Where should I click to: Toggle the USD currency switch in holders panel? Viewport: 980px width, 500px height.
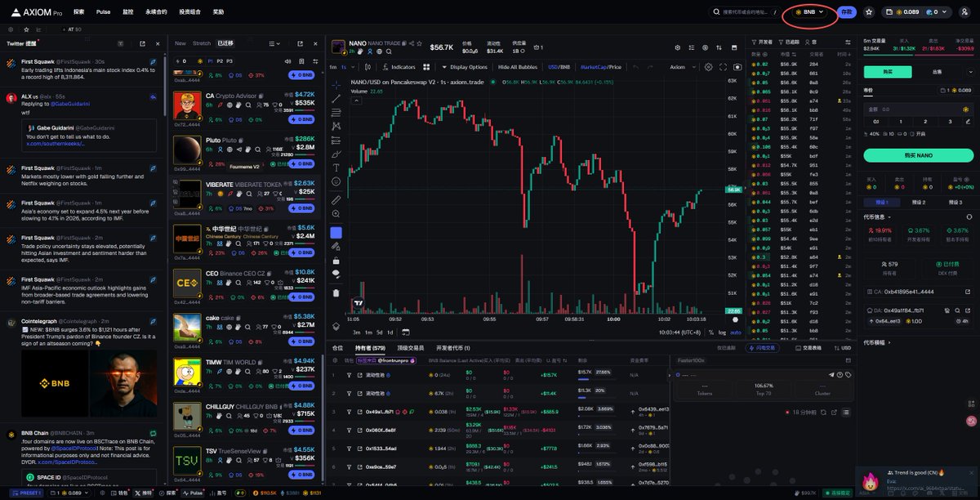[843, 347]
